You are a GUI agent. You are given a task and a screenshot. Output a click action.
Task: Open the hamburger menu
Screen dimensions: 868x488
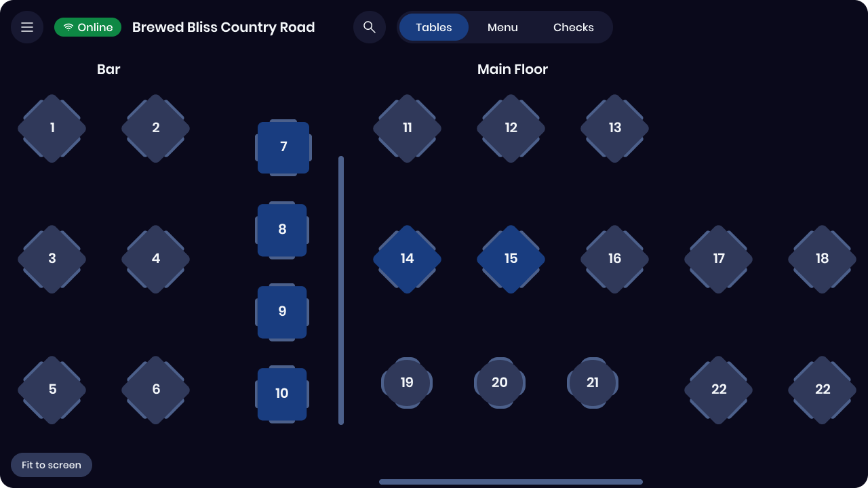coord(27,27)
